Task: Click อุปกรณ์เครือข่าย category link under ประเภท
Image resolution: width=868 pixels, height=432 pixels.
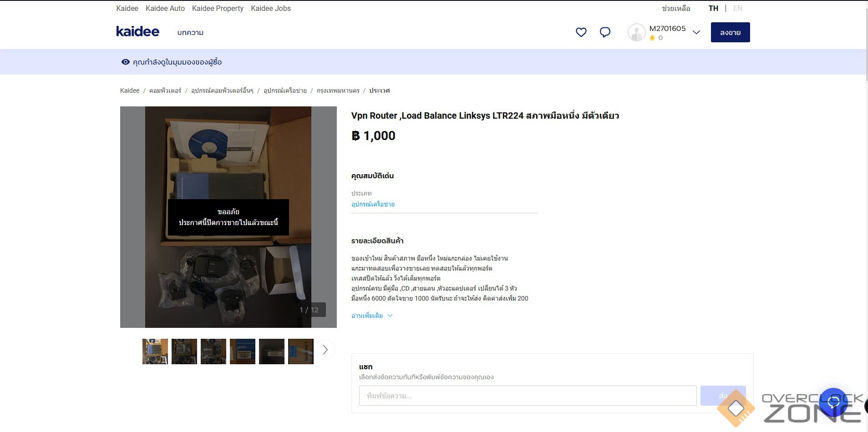Action: [x=373, y=204]
